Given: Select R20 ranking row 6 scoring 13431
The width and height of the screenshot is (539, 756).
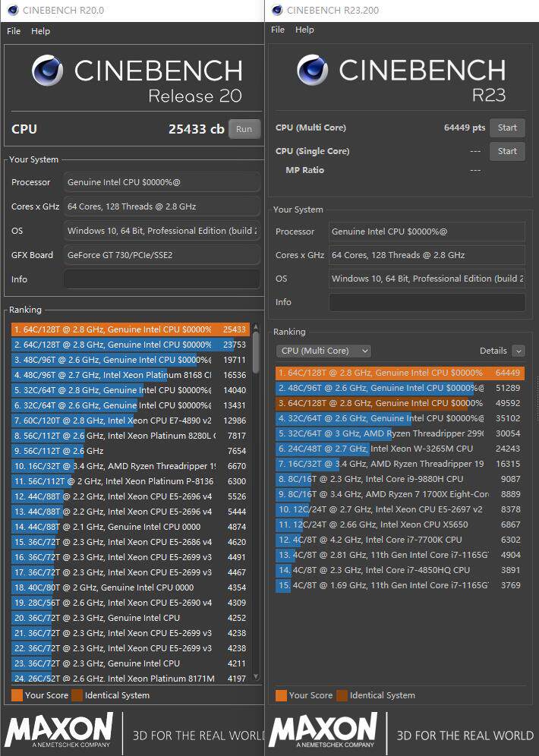Looking at the screenshot, I should click(131, 405).
